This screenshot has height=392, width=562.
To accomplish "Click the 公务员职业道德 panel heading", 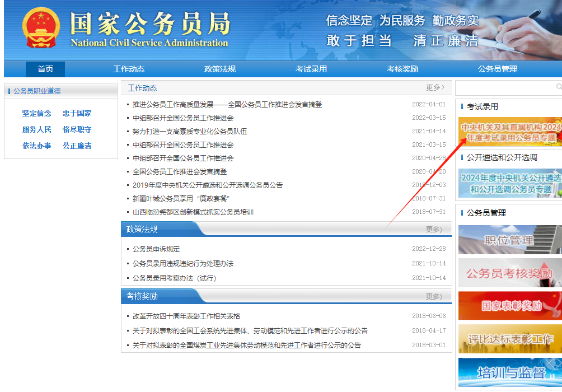I will pyautogui.click(x=37, y=91).
